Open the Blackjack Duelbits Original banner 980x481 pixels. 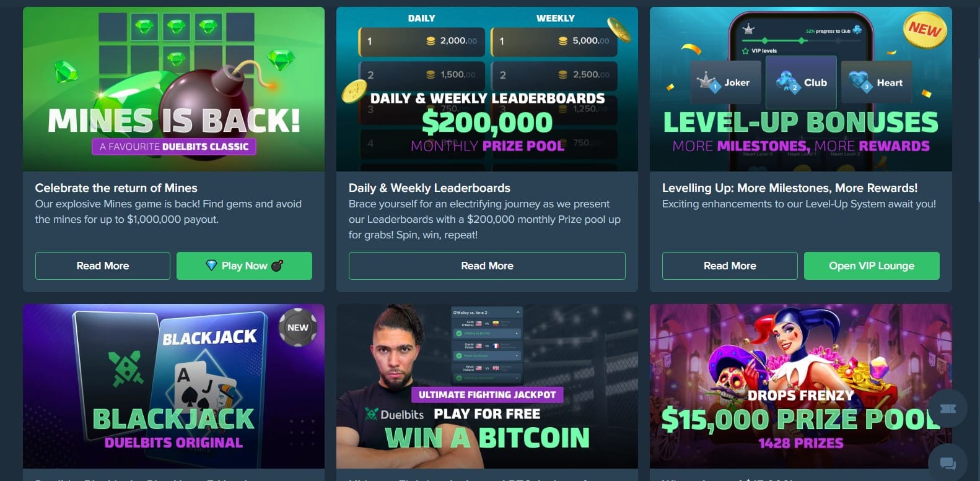click(x=173, y=386)
